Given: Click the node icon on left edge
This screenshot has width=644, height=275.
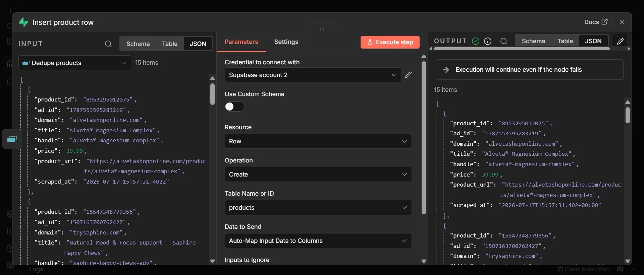Looking at the screenshot, I should click(x=12, y=139).
